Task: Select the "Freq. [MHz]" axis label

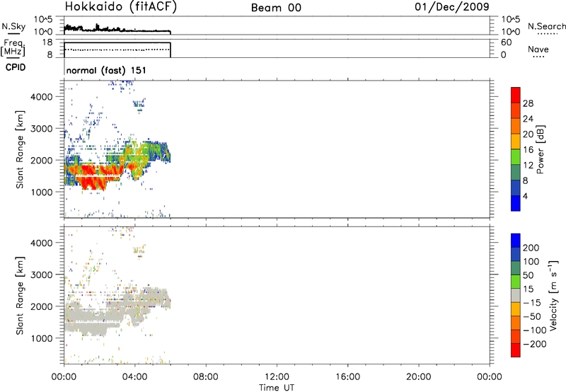Action: (14, 47)
